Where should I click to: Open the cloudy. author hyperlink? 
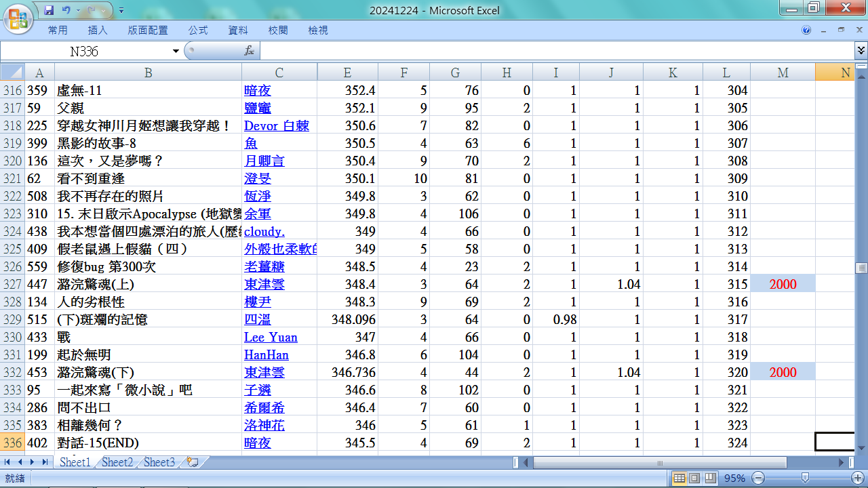(264, 231)
